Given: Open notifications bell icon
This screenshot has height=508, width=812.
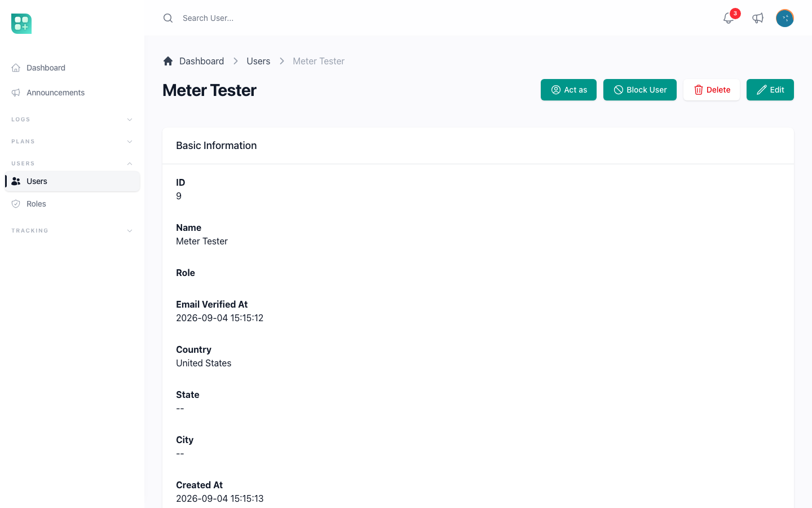Looking at the screenshot, I should click(x=729, y=18).
